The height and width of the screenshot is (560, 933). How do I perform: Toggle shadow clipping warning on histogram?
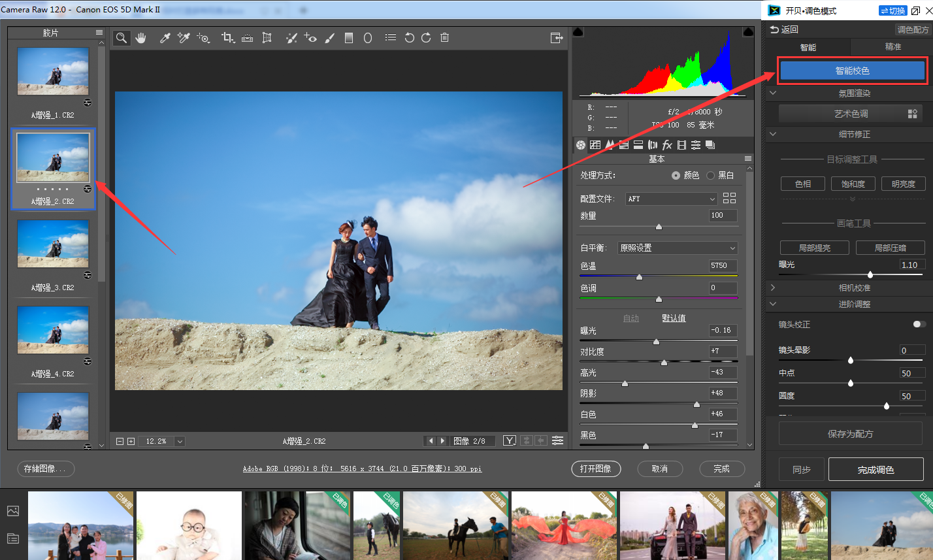(x=578, y=32)
